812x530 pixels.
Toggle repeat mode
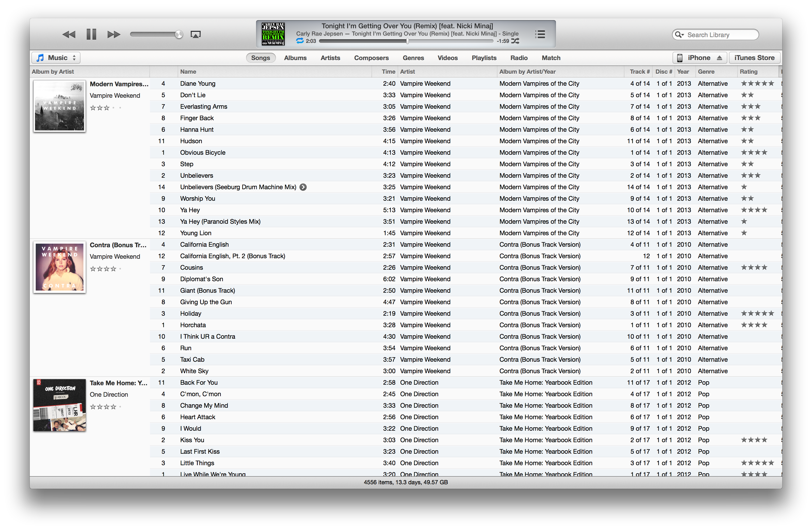pyautogui.click(x=300, y=41)
